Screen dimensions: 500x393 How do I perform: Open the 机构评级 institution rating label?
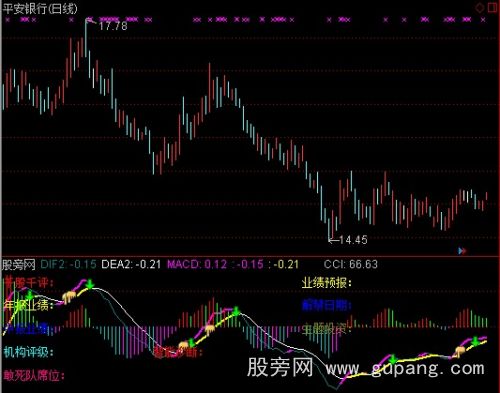coord(29,352)
